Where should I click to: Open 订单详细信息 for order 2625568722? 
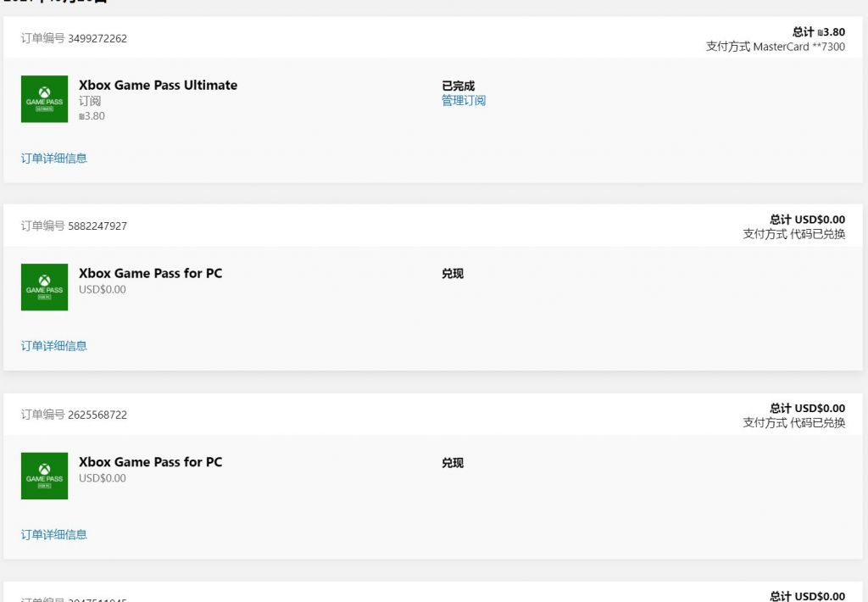pyautogui.click(x=54, y=534)
